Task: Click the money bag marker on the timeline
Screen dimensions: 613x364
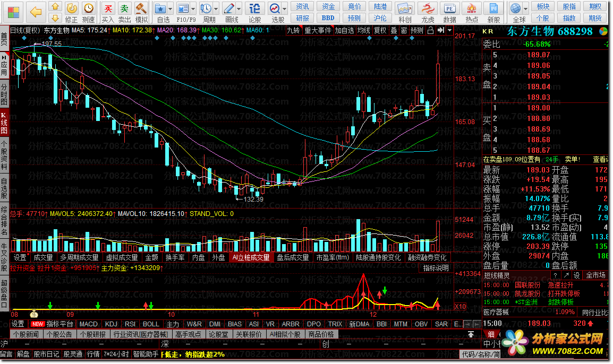Action: [x=34, y=314]
